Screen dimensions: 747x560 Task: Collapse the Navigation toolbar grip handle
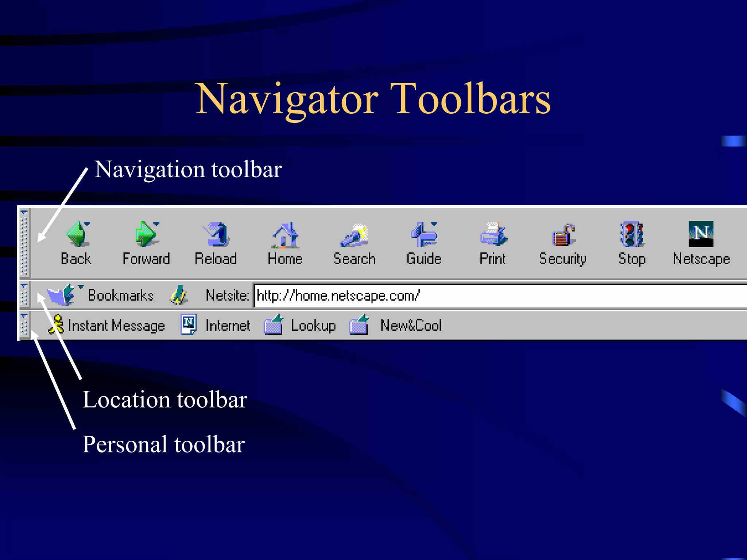pyautogui.click(x=24, y=242)
